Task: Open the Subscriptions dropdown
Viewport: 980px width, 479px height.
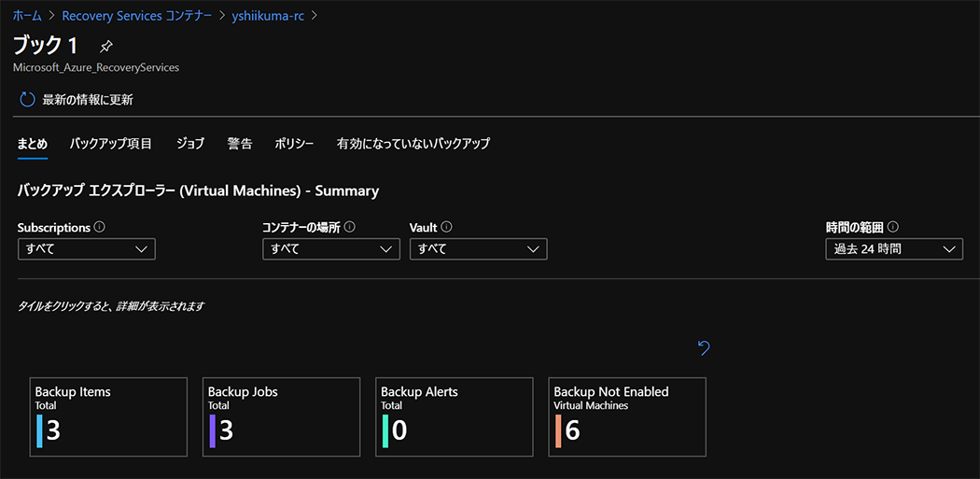Action: point(86,249)
